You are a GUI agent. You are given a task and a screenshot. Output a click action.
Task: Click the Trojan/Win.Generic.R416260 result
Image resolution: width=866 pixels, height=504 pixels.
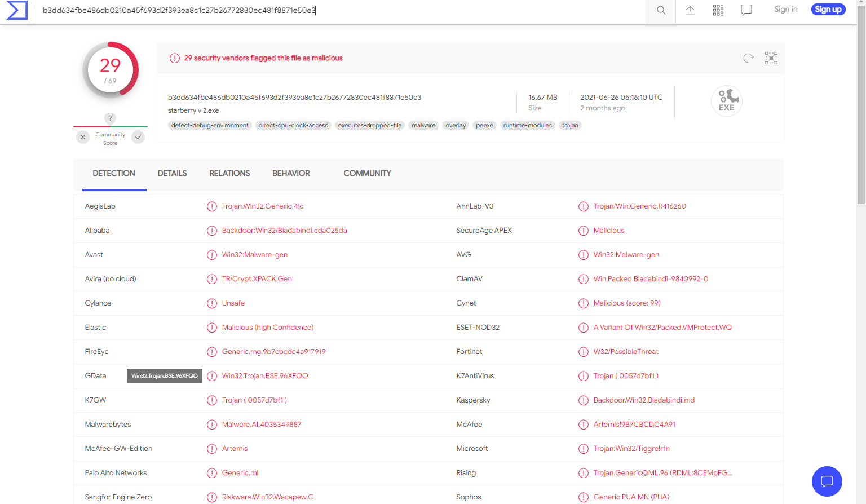point(639,206)
